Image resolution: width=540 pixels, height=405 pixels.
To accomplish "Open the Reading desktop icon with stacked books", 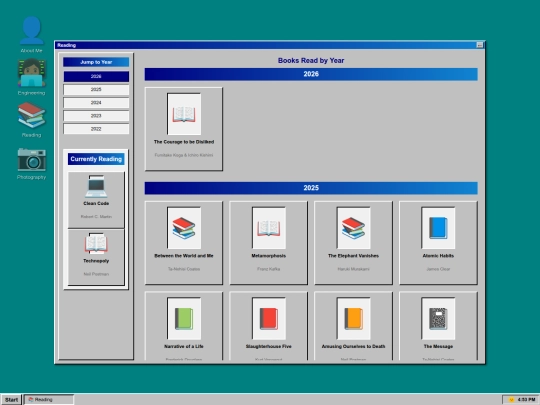I will [x=31, y=119].
